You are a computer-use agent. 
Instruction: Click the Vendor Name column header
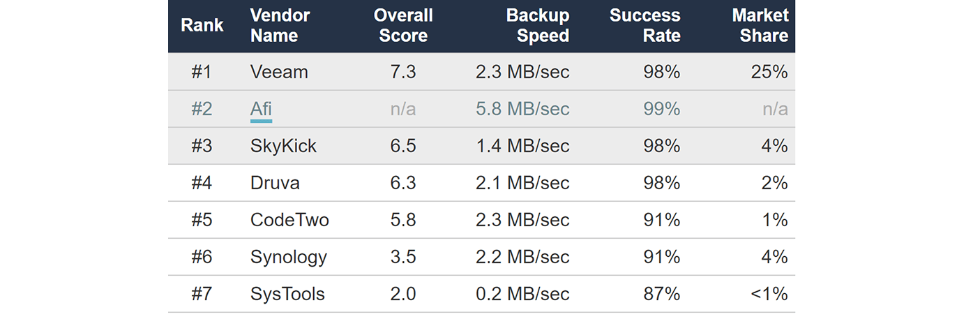pyautogui.click(x=280, y=26)
